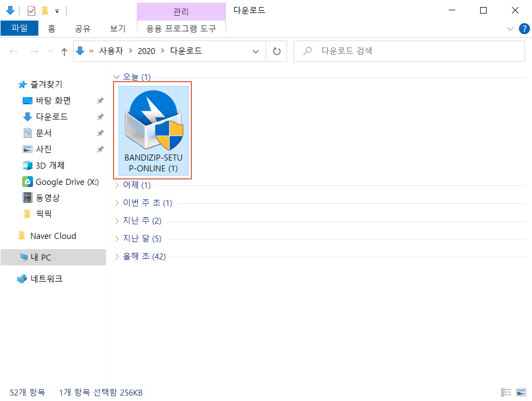Open the Customize Quick Access Toolbar dropdown
The image size is (532, 401).
[57, 11]
